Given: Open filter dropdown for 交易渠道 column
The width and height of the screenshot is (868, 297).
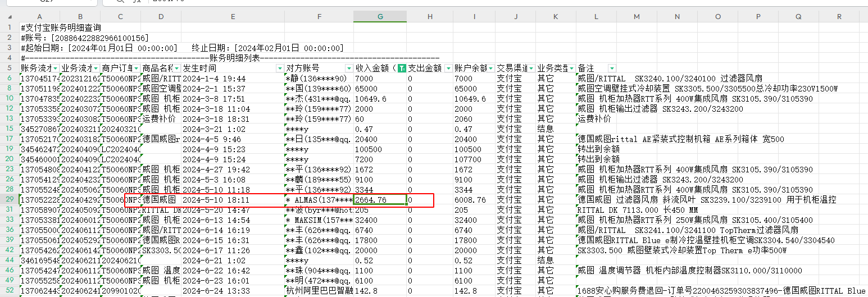Looking at the screenshot, I should point(531,68).
